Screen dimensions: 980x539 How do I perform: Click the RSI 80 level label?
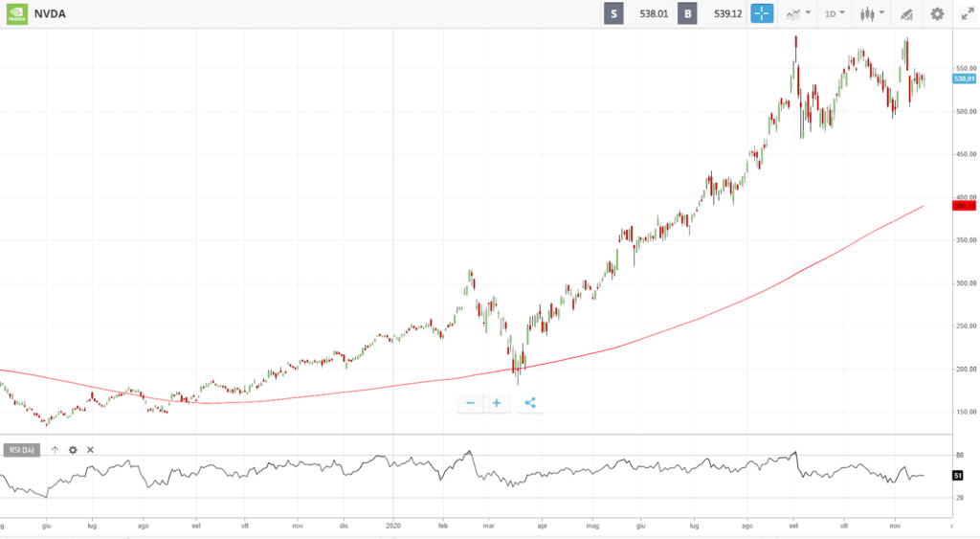pyautogui.click(x=959, y=455)
